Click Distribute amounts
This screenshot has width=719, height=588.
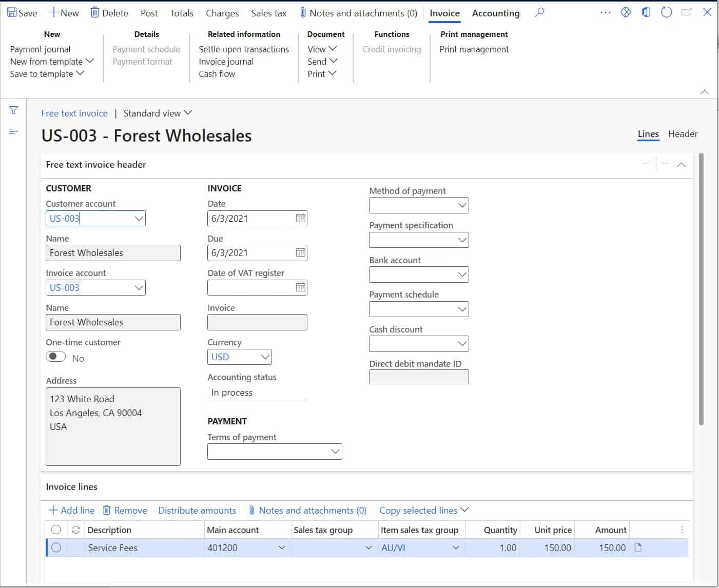(197, 510)
